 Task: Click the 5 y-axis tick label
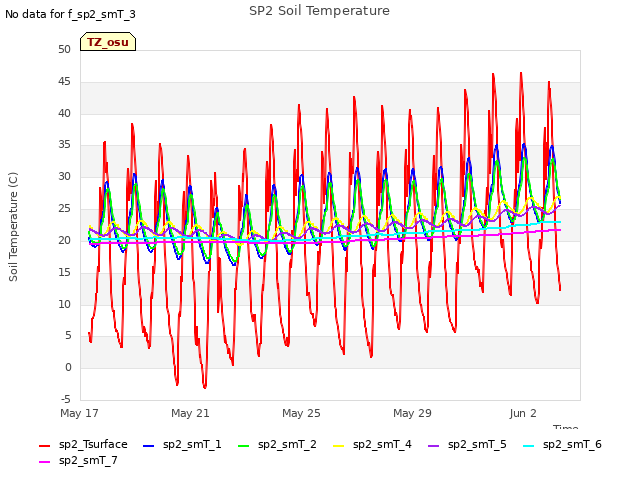click(68, 336)
